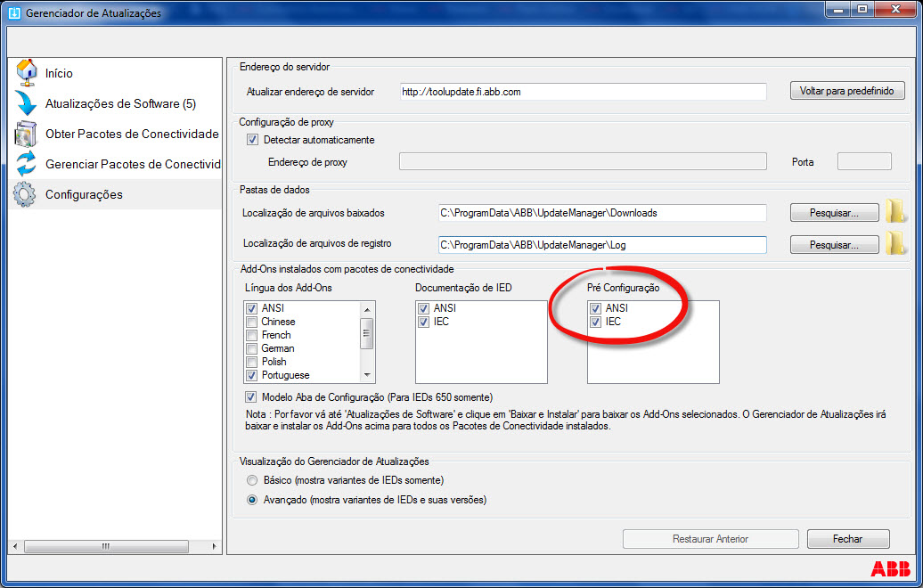Click the title bar application icon

click(13, 12)
